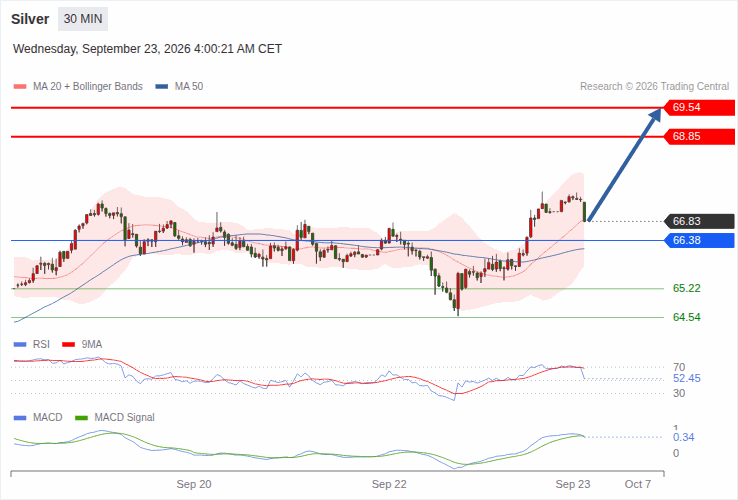Click the Research Trading Central copyright text
This screenshot has width=738, height=500.
click(654, 87)
